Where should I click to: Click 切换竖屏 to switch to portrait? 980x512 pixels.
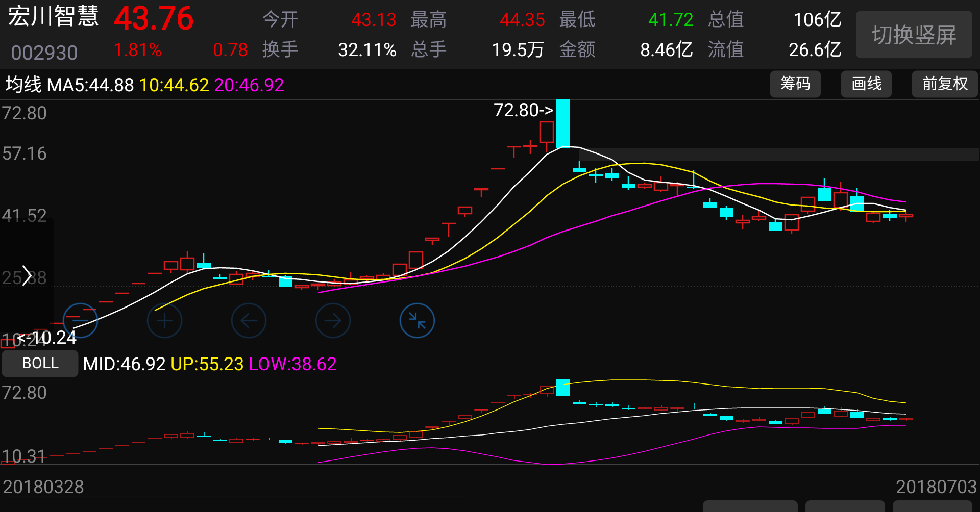(x=914, y=35)
